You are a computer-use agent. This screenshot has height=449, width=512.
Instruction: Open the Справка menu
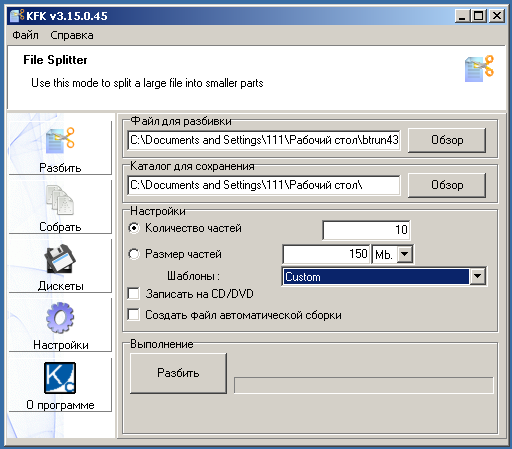[x=72, y=35]
